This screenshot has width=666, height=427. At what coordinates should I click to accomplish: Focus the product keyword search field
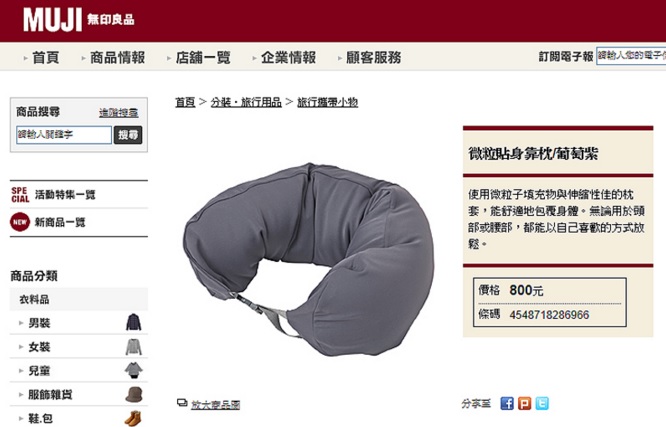point(64,135)
